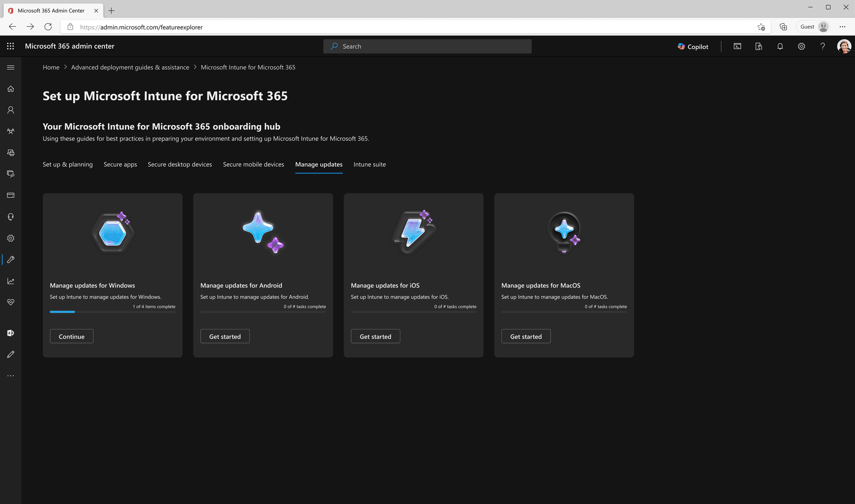This screenshot has width=855, height=504.
Task: Click Get started for Android updates
Action: tap(225, 336)
